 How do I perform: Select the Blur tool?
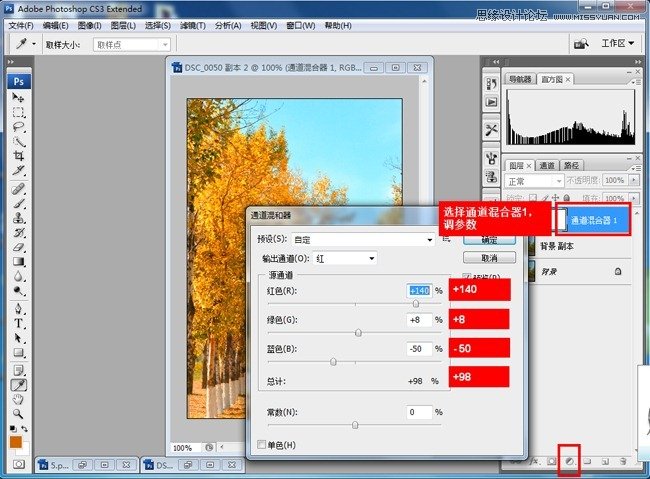click(18, 276)
